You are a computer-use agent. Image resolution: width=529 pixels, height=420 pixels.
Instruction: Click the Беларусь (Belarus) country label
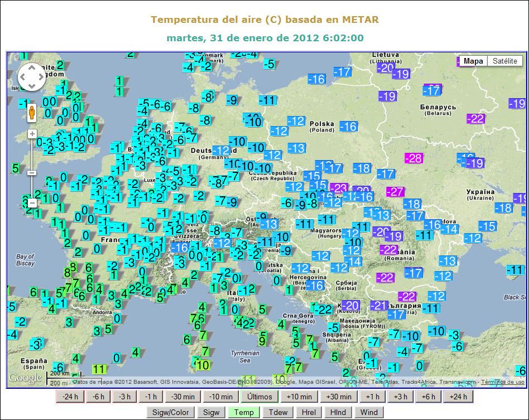point(438,110)
